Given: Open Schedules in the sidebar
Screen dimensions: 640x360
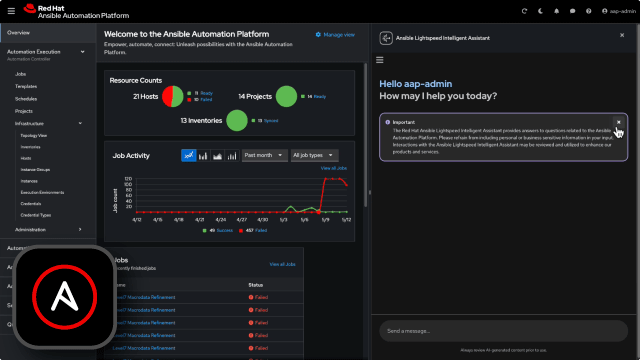Looking at the screenshot, I should click(26, 99).
